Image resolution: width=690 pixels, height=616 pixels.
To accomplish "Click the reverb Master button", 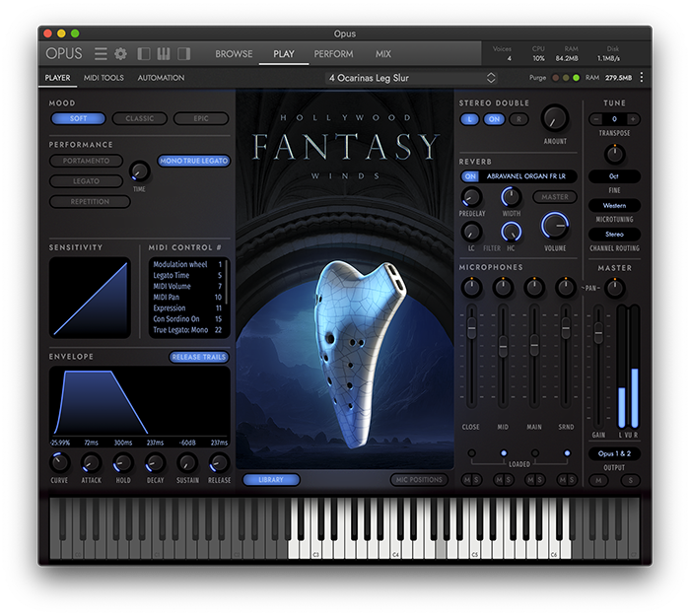I will pos(555,197).
